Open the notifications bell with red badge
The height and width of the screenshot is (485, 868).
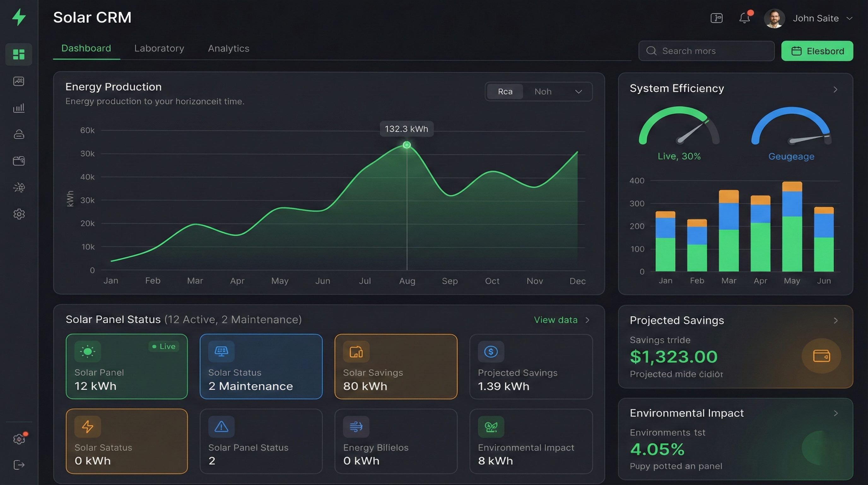coord(745,18)
